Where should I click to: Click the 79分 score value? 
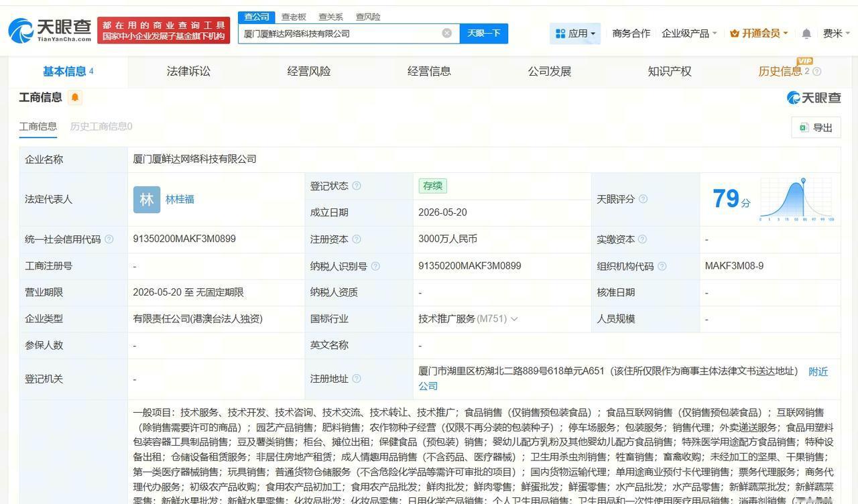pyautogui.click(x=731, y=199)
